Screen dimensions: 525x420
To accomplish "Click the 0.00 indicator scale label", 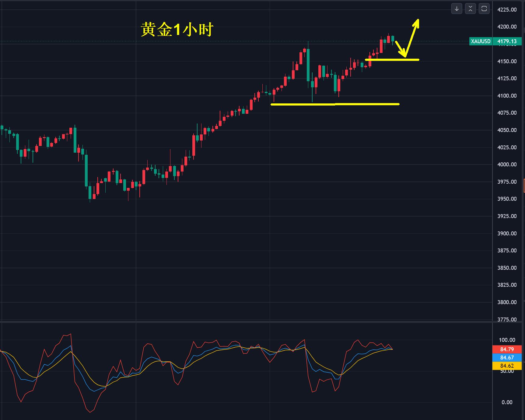I will pyautogui.click(x=507, y=402).
